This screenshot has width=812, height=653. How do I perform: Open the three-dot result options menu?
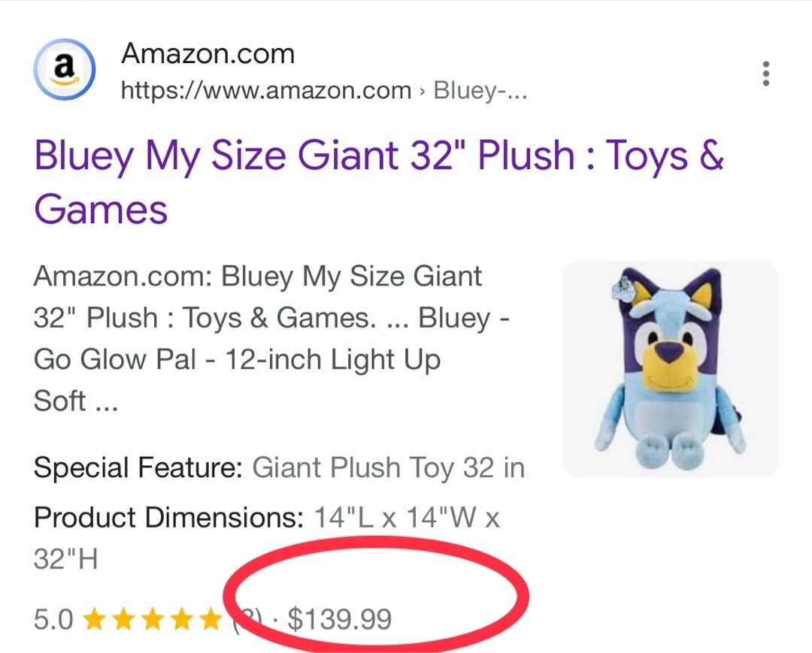[x=766, y=74]
